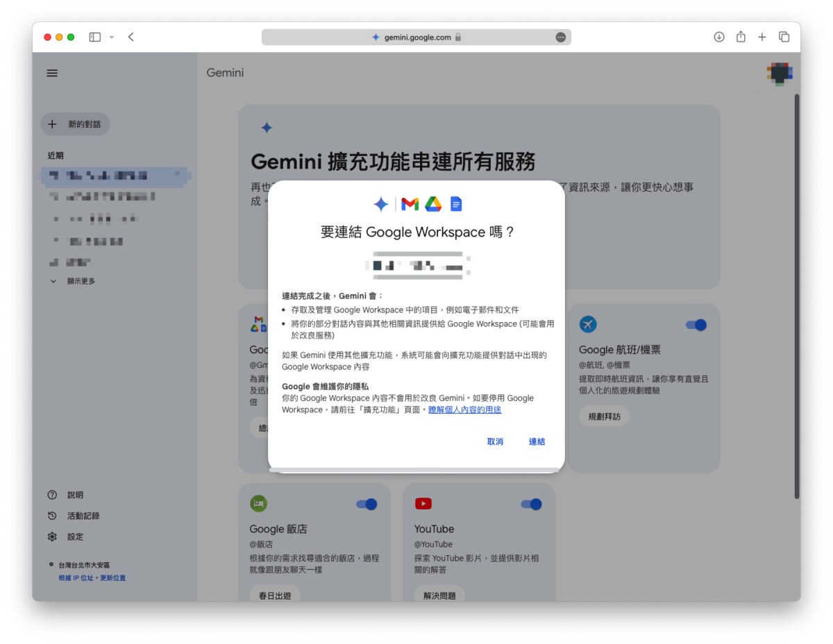Click the help question mark icon

[52, 495]
